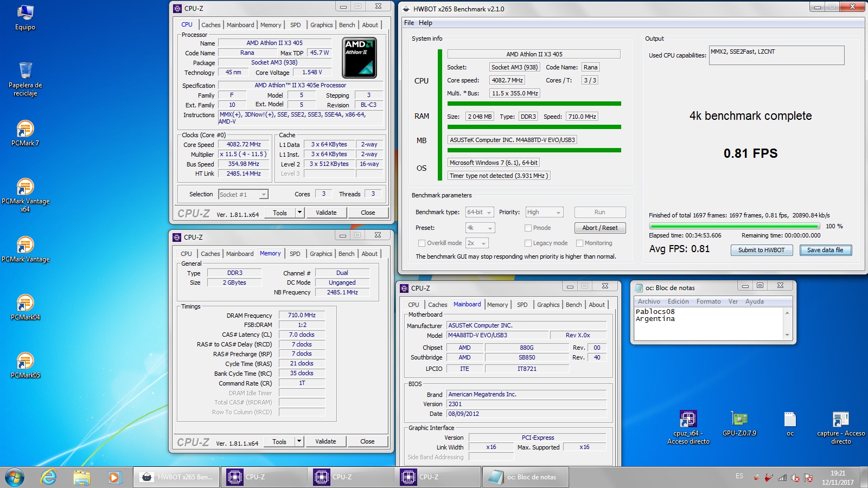Launch Internet Explorer from taskbar

[49, 477]
